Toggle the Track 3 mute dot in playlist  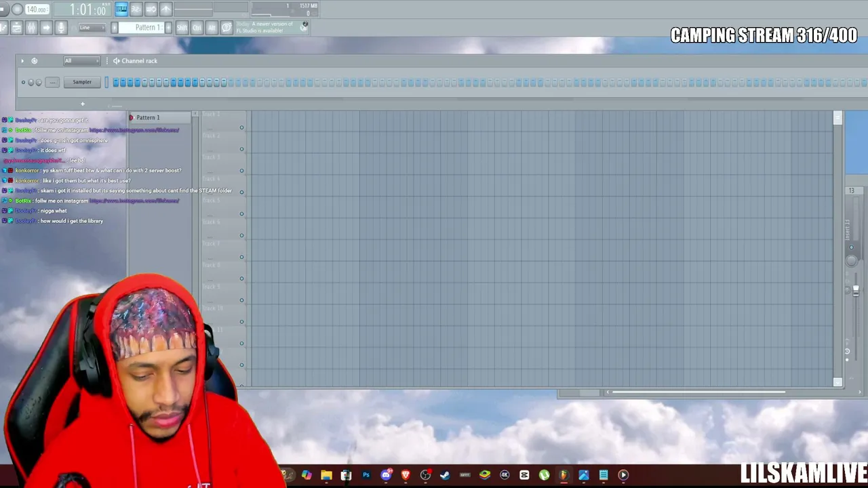click(x=241, y=171)
